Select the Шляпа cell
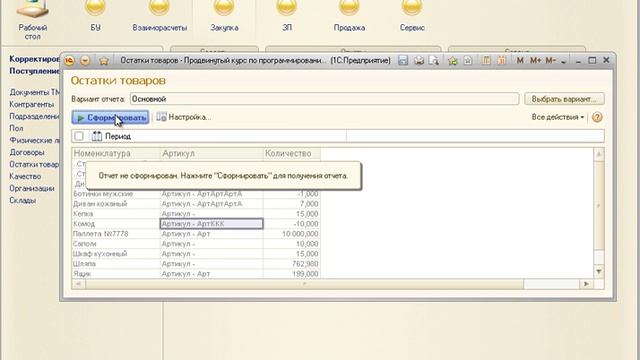 click(x=116, y=264)
